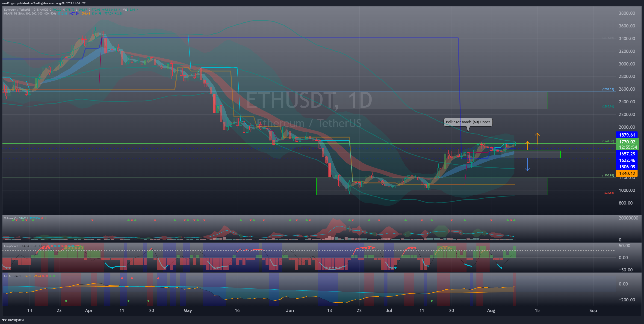Click the '15' date on time axis

(x=537, y=310)
